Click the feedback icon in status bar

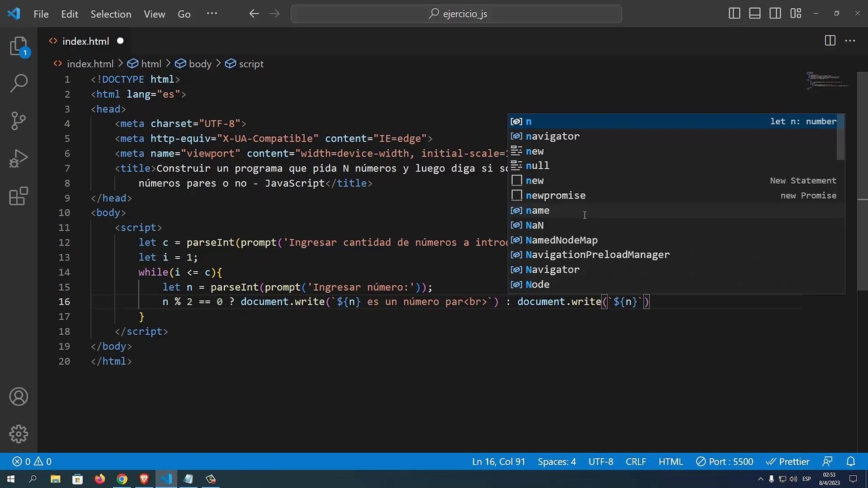click(827, 462)
